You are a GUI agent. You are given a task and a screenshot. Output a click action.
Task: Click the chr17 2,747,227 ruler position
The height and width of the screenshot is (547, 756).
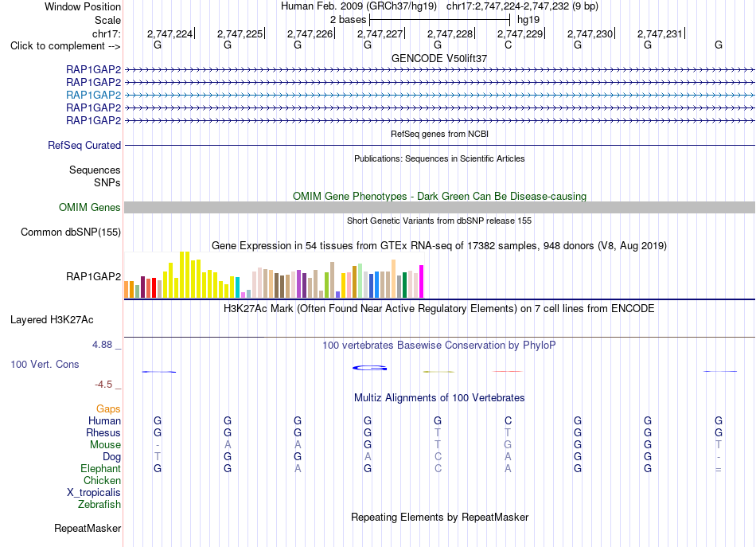pos(380,33)
